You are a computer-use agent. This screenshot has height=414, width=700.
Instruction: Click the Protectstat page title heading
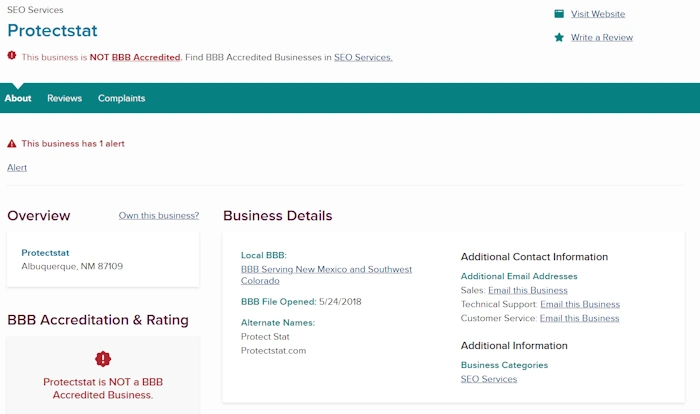point(52,30)
